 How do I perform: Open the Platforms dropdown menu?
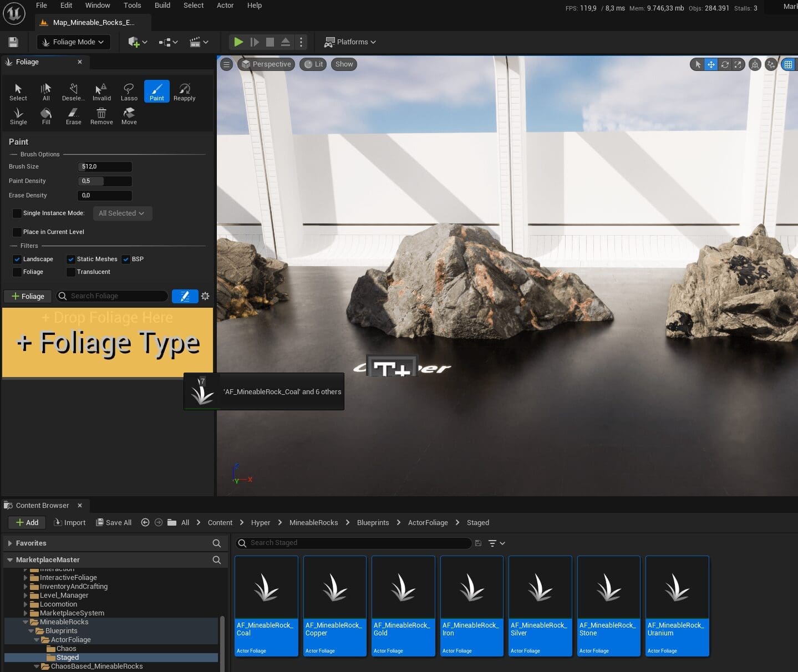pyautogui.click(x=350, y=42)
